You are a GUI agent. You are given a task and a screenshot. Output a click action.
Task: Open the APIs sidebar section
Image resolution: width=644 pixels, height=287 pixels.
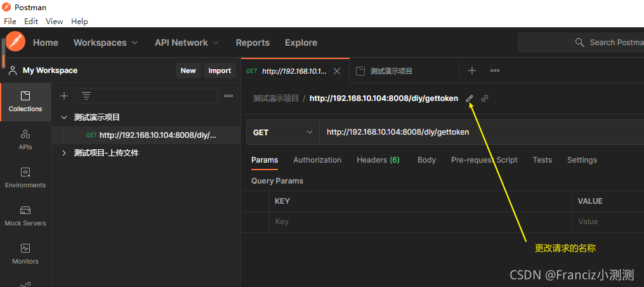pyautogui.click(x=25, y=140)
